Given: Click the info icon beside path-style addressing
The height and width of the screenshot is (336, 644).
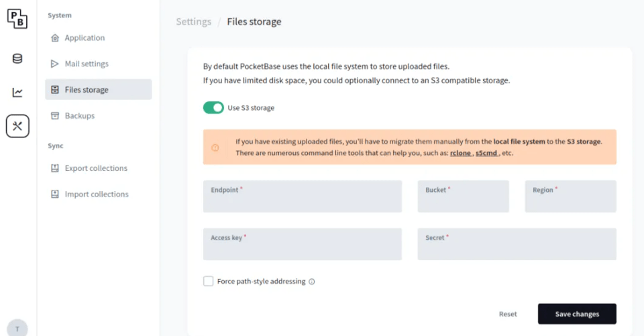Looking at the screenshot, I should (x=312, y=282).
